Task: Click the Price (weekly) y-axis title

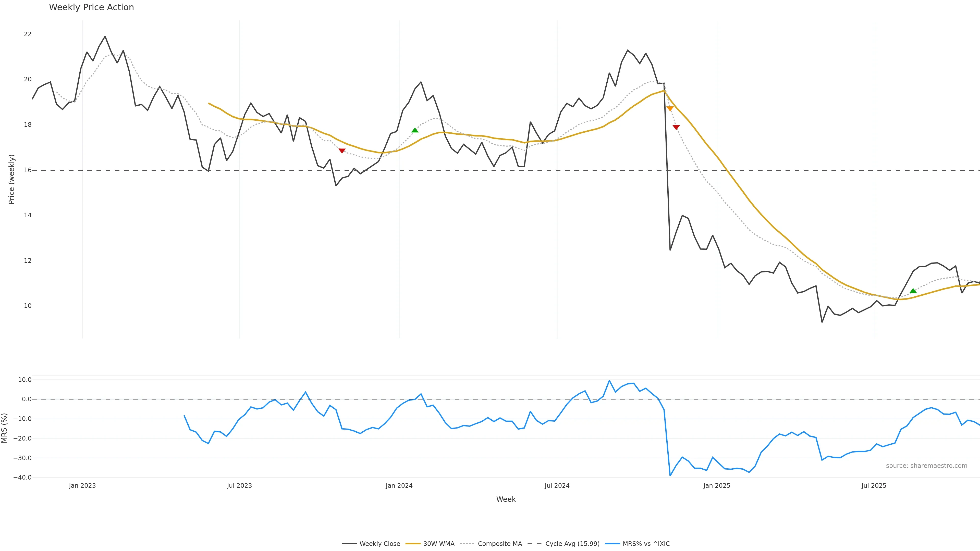Action: click(x=11, y=179)
